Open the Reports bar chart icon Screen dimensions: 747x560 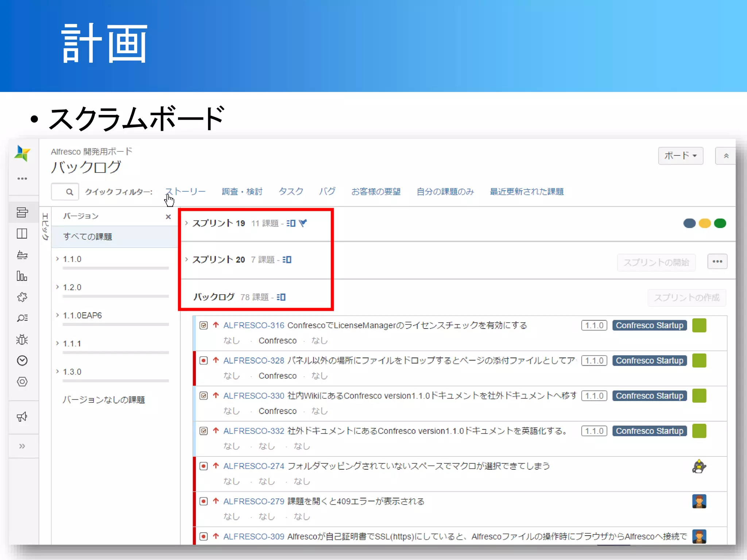tap(22, 276)
